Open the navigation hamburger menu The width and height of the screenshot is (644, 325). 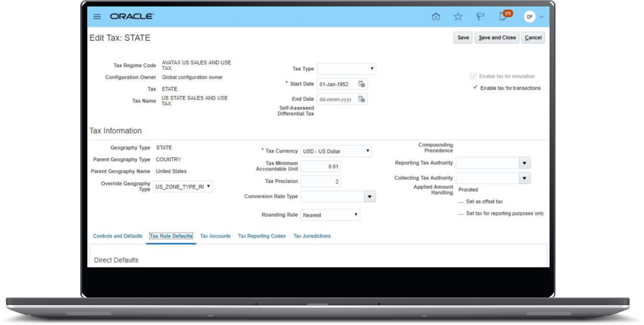(x=97, y=16)
